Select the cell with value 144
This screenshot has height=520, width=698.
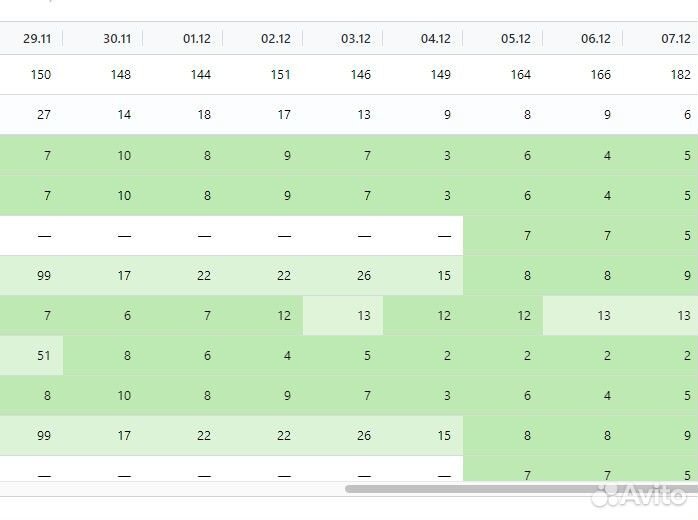183,74
